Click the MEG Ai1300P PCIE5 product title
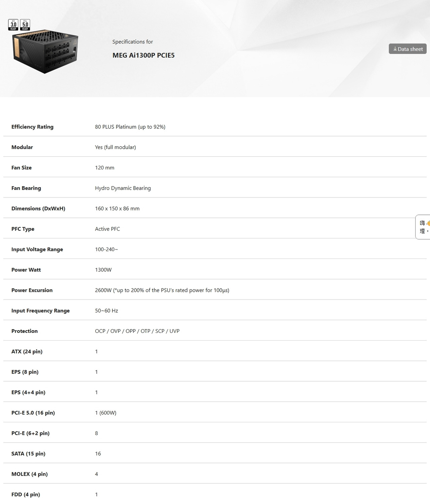Viewport: 430px width, 504px height. click(143, 55)
